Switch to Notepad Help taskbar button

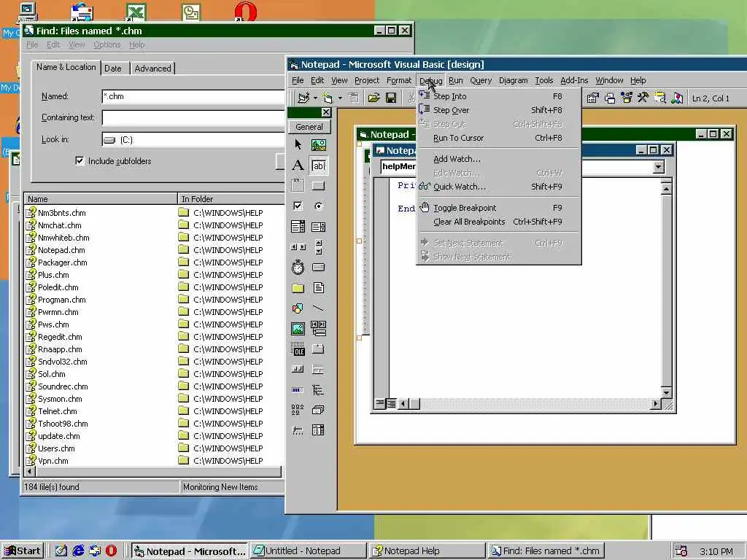tap(427, 551)
